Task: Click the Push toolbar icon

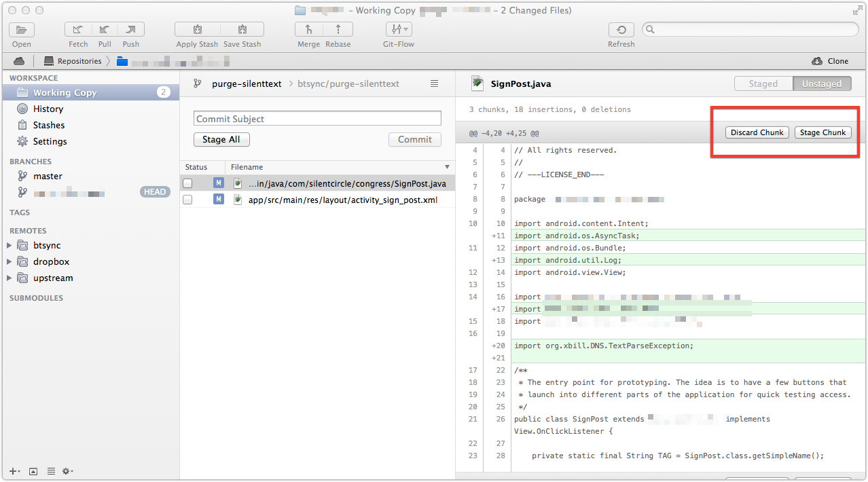Action: (x=130, y=30)
